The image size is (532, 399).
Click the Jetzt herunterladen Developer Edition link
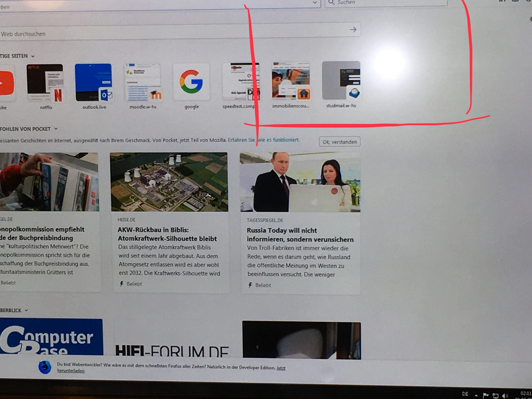click(71, 371)
